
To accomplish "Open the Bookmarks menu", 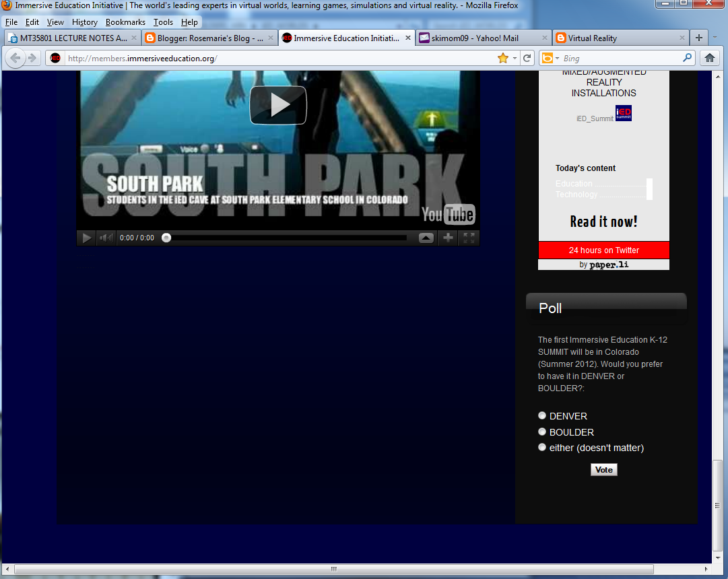I will point(125,22).
